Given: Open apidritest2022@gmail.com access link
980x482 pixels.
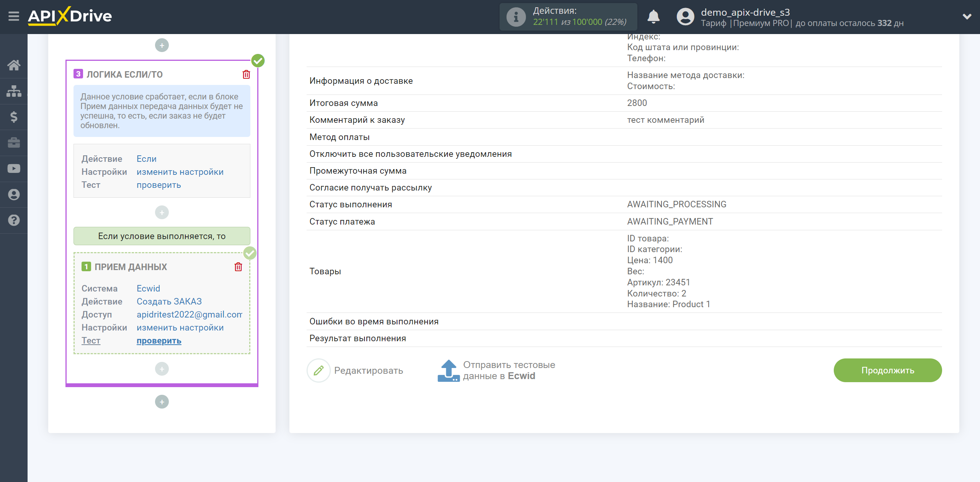Looking at the screenshot, I should tap(189, 314).
